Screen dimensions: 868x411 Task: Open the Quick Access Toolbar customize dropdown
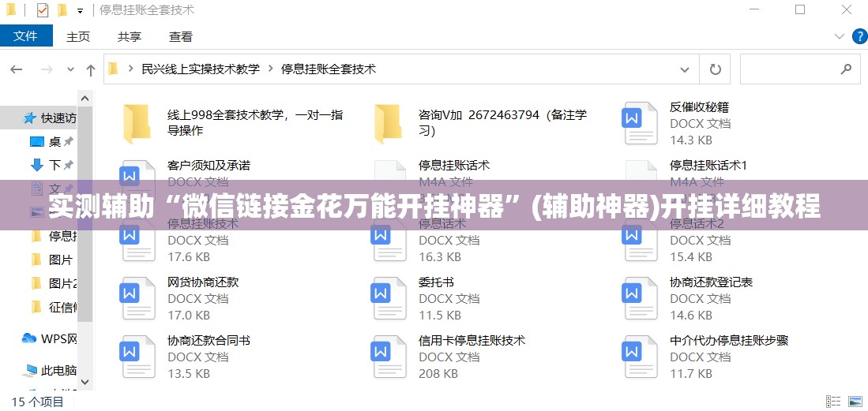point(81,10)
